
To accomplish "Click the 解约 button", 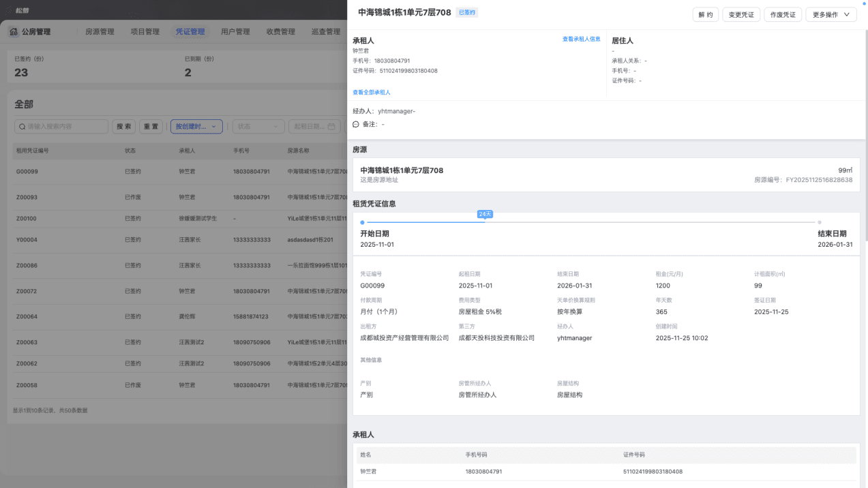I will [706, 14].
